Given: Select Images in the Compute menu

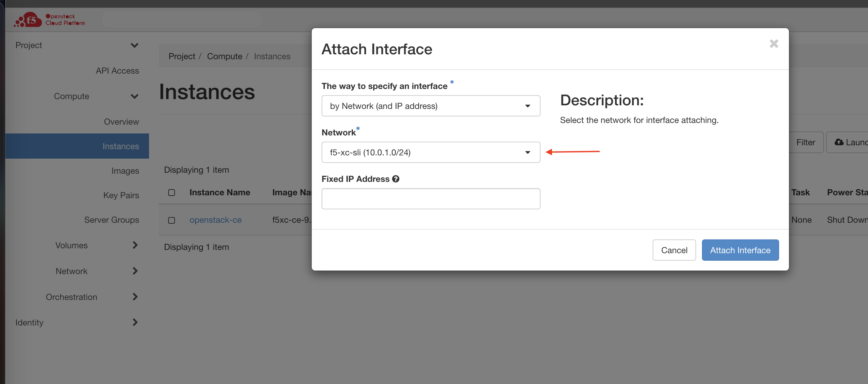Looking at the screenshot, I should click(125, 171).
